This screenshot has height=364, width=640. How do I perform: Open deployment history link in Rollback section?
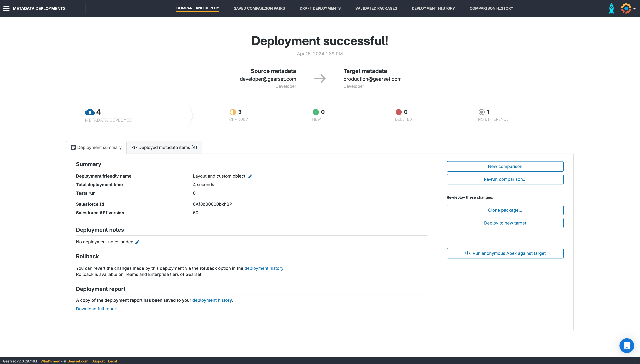tap(264, 268)
